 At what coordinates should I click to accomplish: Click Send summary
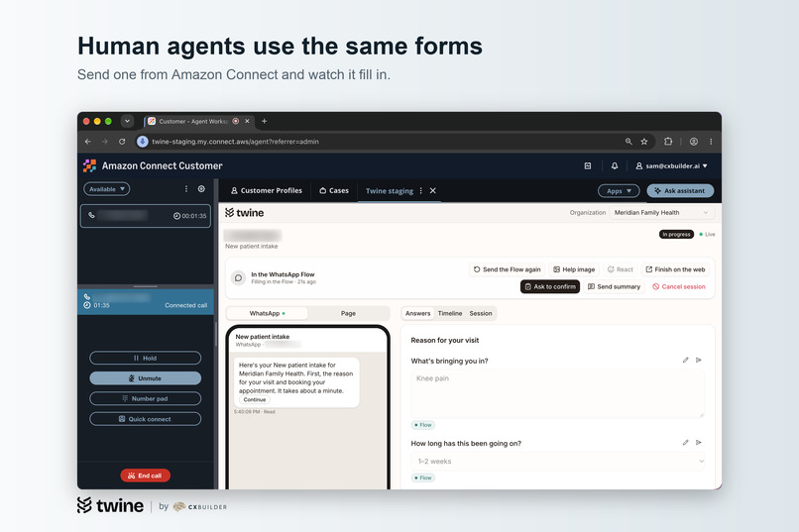tap(614, 286)
